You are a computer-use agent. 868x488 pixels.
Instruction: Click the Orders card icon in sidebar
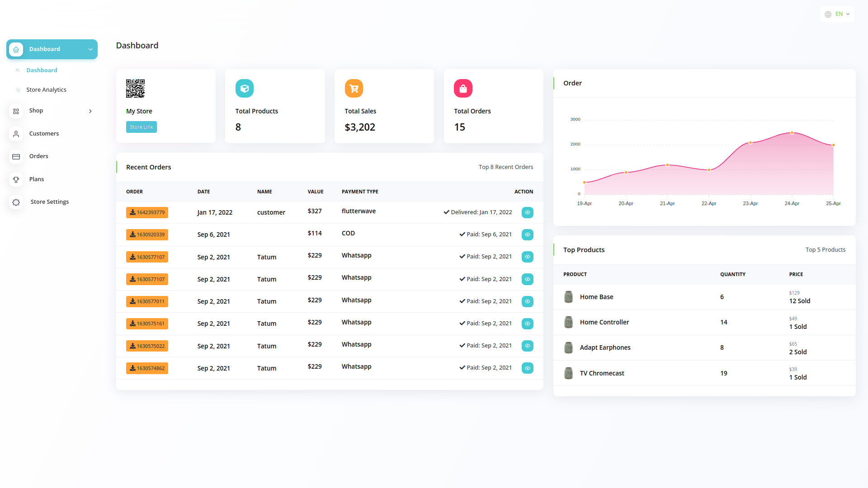(x=16, y=157)
